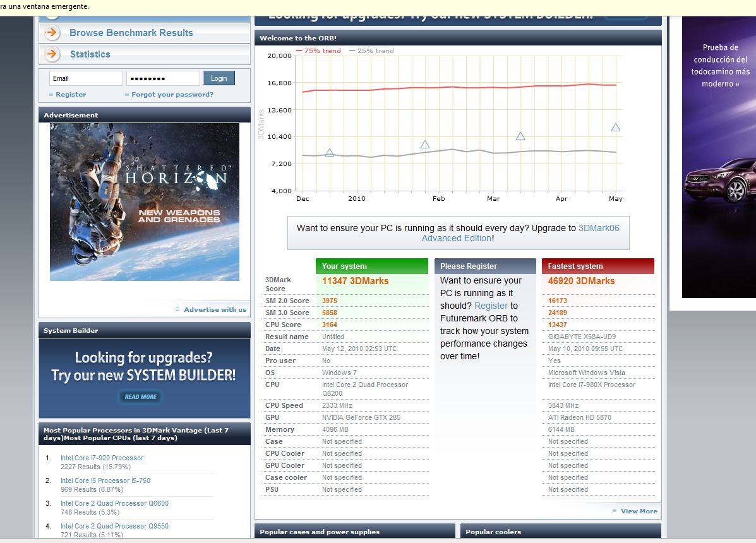Open the Shattered Horizon advertisement
Screen dimensions: 756x543
point(145,202)
